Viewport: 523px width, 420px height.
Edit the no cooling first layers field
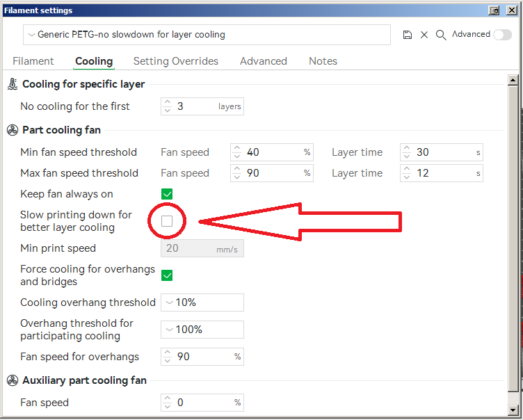202,106
